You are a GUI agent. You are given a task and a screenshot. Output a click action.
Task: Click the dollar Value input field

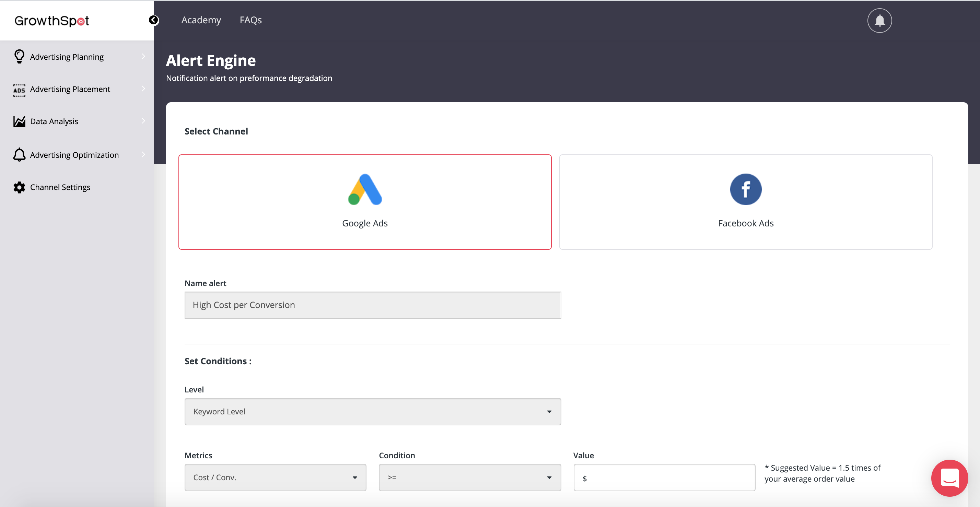[664, 477]
